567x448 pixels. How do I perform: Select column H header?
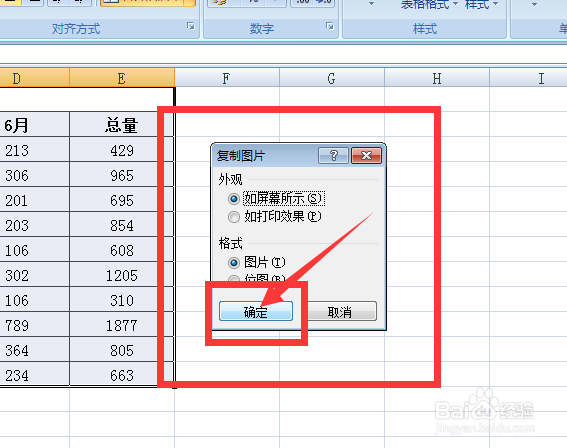437,78
